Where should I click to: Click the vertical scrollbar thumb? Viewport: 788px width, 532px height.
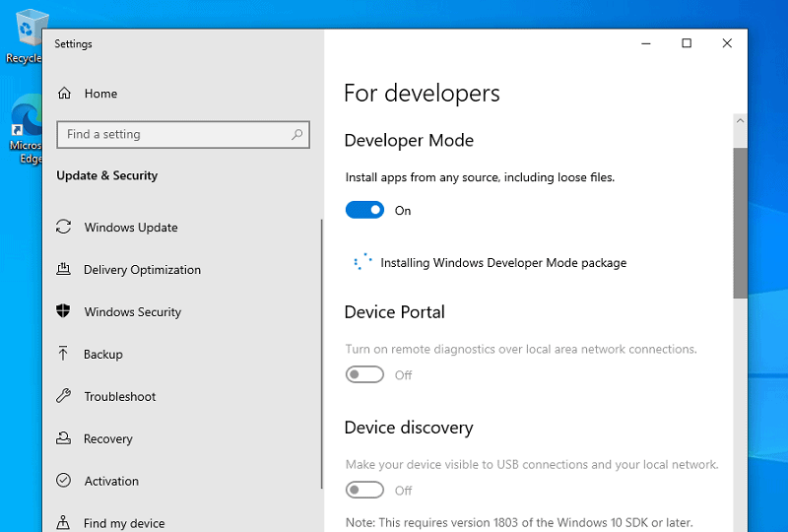(740, 223)
